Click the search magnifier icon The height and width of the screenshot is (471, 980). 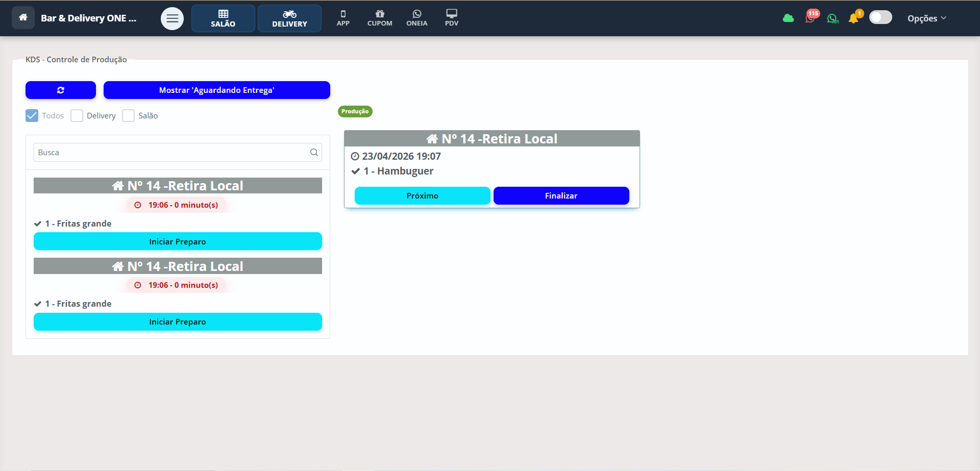click(x=314, y=152)
